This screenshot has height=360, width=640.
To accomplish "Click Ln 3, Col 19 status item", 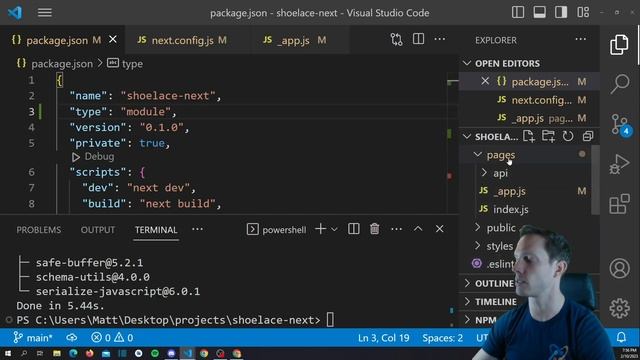I will (383, 338).
